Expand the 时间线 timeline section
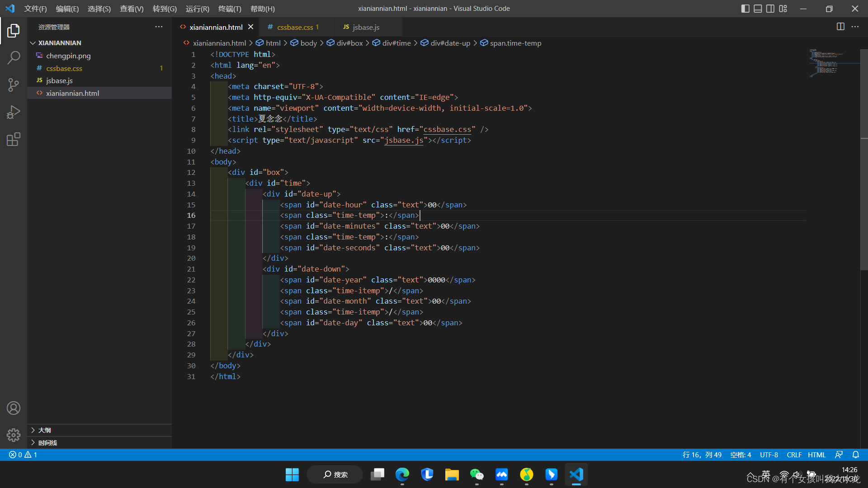Screen dimensions: 868x488 click(99, 443)
